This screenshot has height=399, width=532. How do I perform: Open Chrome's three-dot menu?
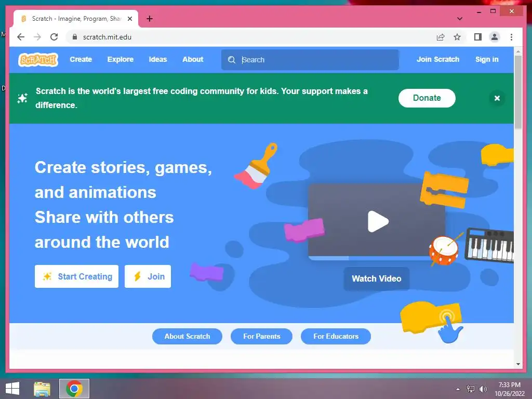pos(511,37)
